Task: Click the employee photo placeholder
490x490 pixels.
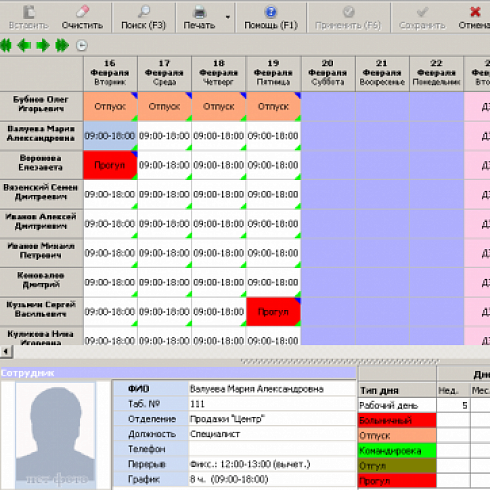Action: tap(55, 435)
